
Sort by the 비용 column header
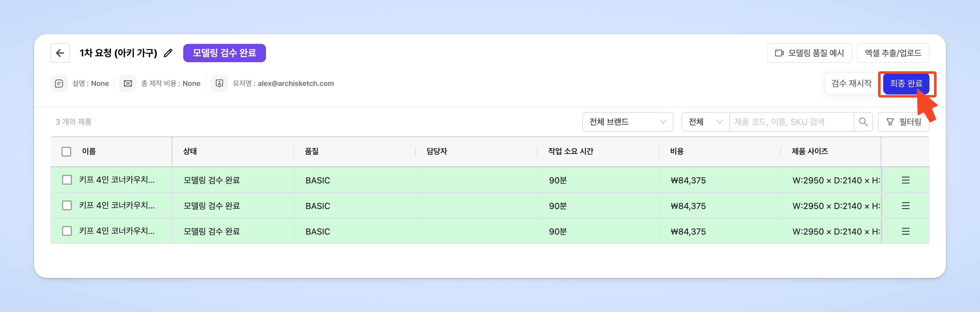[677, 151]
